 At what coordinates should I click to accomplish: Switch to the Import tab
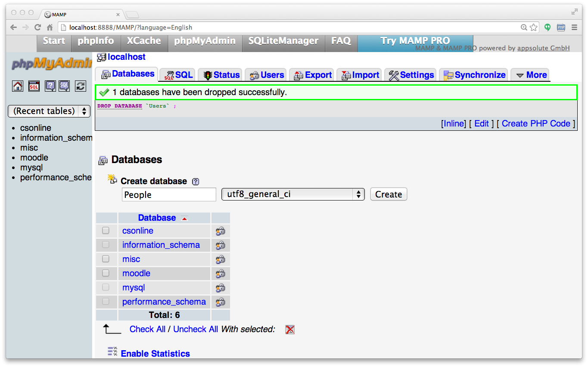[x=360, y=75]
